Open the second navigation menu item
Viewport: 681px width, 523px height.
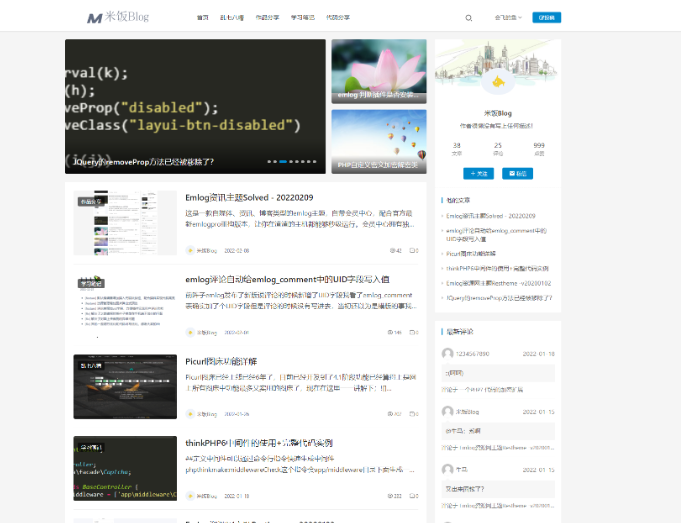pyautogui.click(x=232, y=18)
